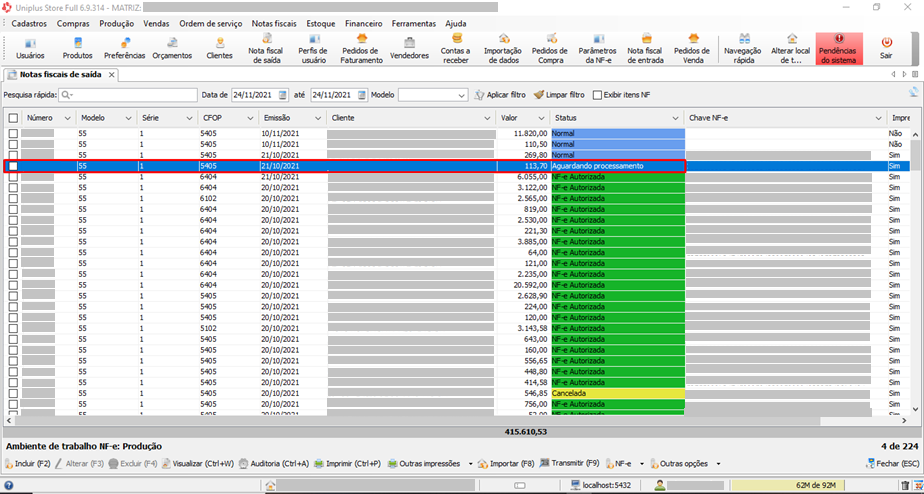This screenshot has width=924, height=494.
Task: Open Pedidos de Faturamento toolbar icon
Action: tap(362, 49)
